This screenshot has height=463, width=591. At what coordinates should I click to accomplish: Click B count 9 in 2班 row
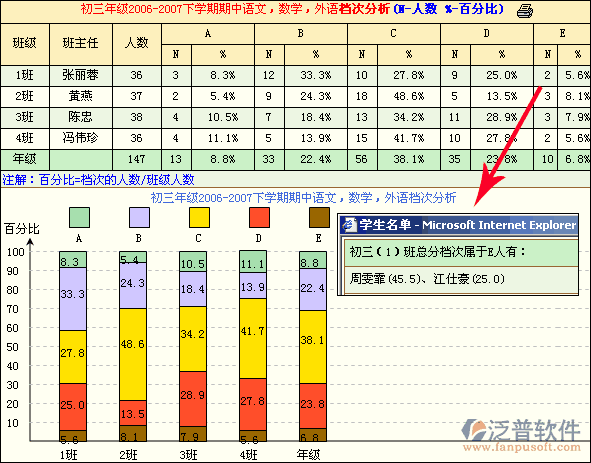268,97
